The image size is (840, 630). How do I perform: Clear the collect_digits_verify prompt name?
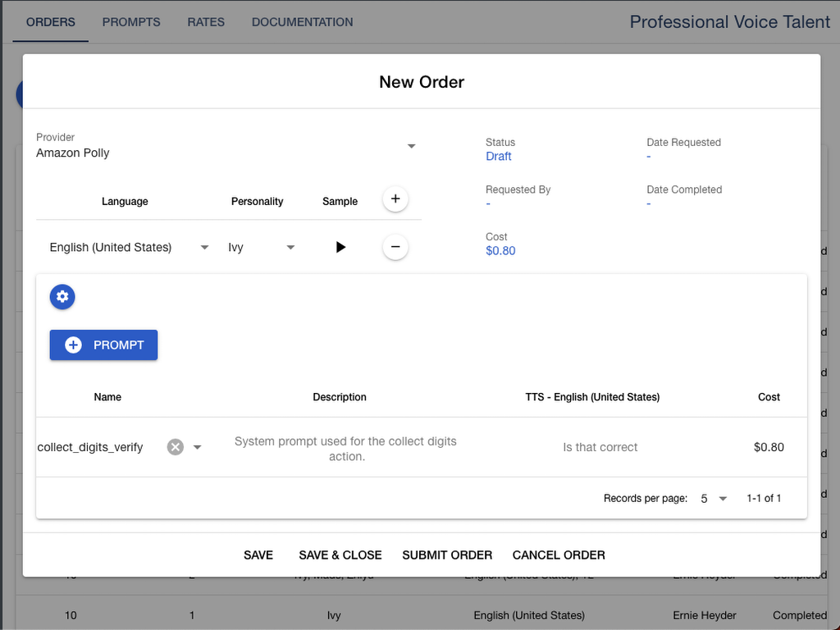tap(176, 447)
